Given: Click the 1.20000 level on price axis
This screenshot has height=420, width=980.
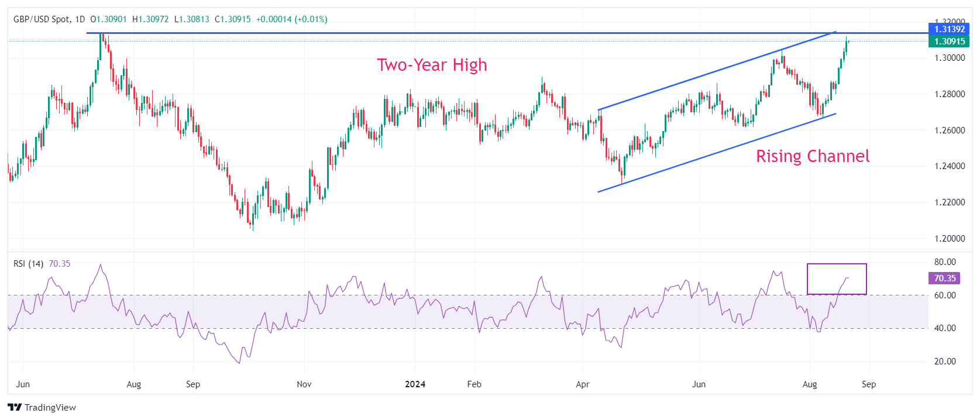Looking at the screenshot, I should point(950,239).
